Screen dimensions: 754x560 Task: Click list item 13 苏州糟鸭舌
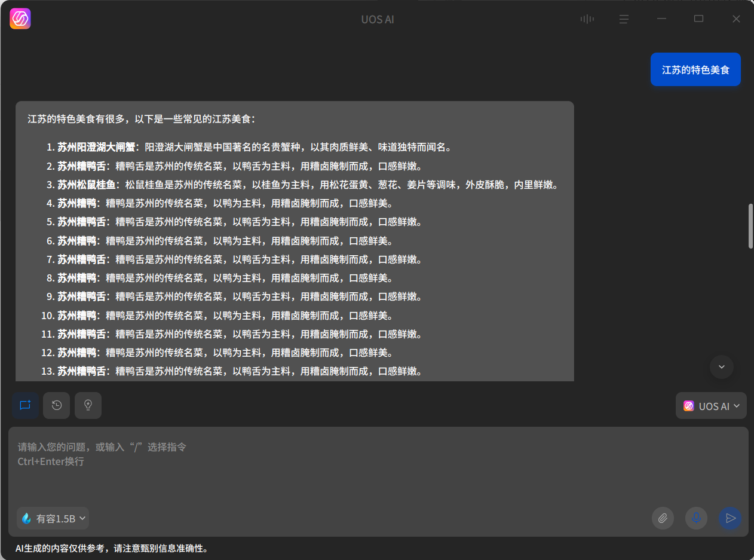232,371
